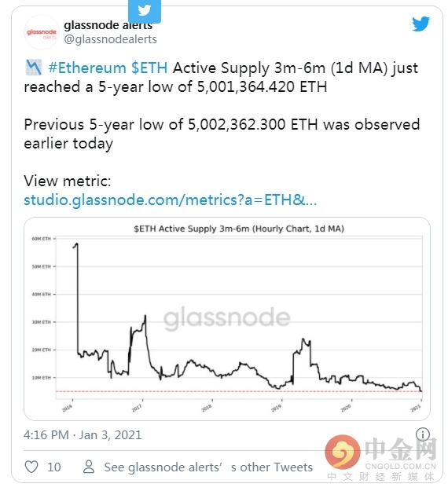448x491 pixels.
Task: Click the Twitter badge above the header
Action: 145,11
